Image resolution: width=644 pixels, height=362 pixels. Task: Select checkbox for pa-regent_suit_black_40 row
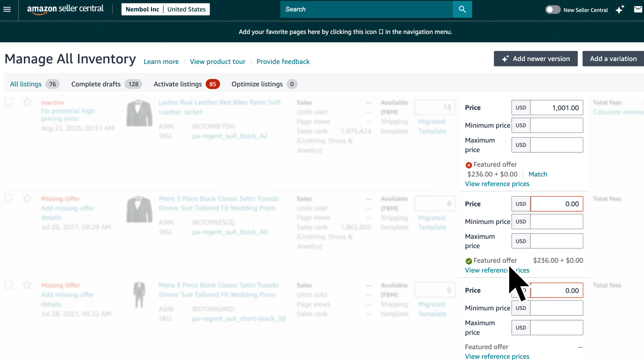pos(9,198)
